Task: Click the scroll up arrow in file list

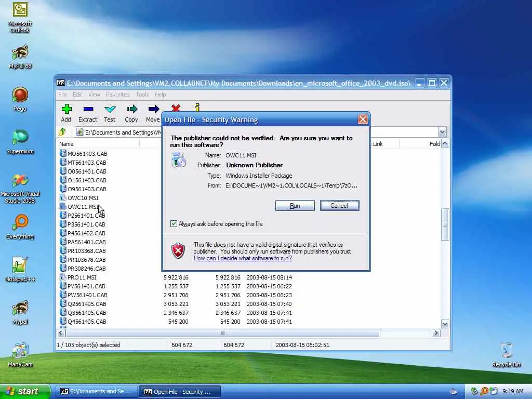Action: (x=445, y=144)
